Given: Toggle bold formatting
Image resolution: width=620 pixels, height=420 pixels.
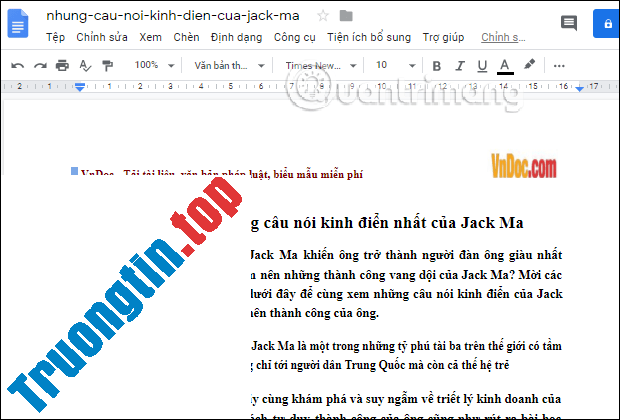Looking at the screenshot, I should [437, 66].
